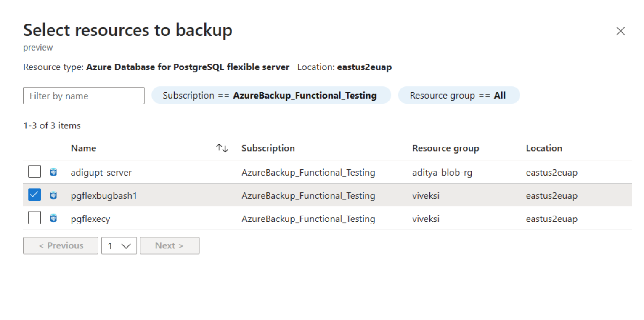Go to the Previous page
This screenshot has height=320, width=644.
point(61,246)
